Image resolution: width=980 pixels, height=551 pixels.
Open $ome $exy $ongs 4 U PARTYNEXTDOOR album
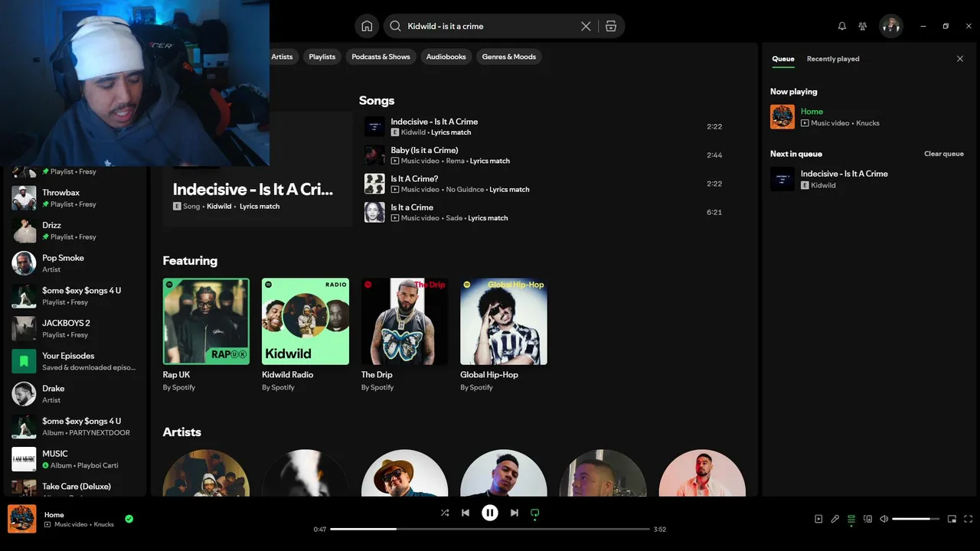(x=75, y=426)
